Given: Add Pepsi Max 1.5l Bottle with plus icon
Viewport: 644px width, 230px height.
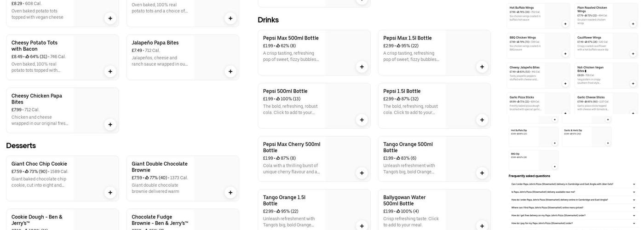Looking at the screenshot, I should point(482,67).
